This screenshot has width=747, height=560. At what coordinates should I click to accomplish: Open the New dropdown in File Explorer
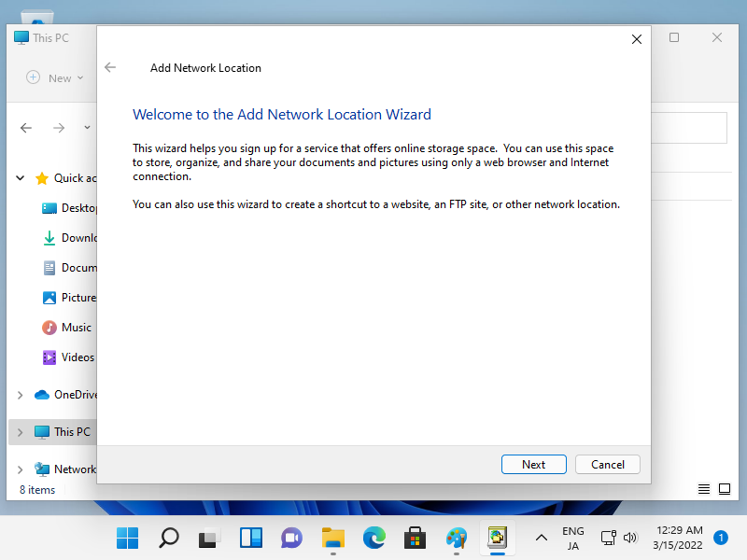pyautogui.click(x=55, y=77)
